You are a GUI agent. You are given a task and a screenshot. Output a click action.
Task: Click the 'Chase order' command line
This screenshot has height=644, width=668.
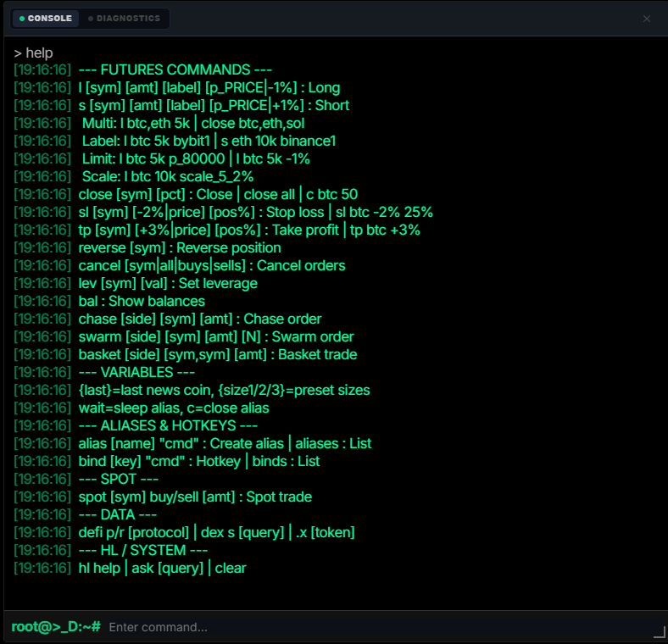click(168, 319)
